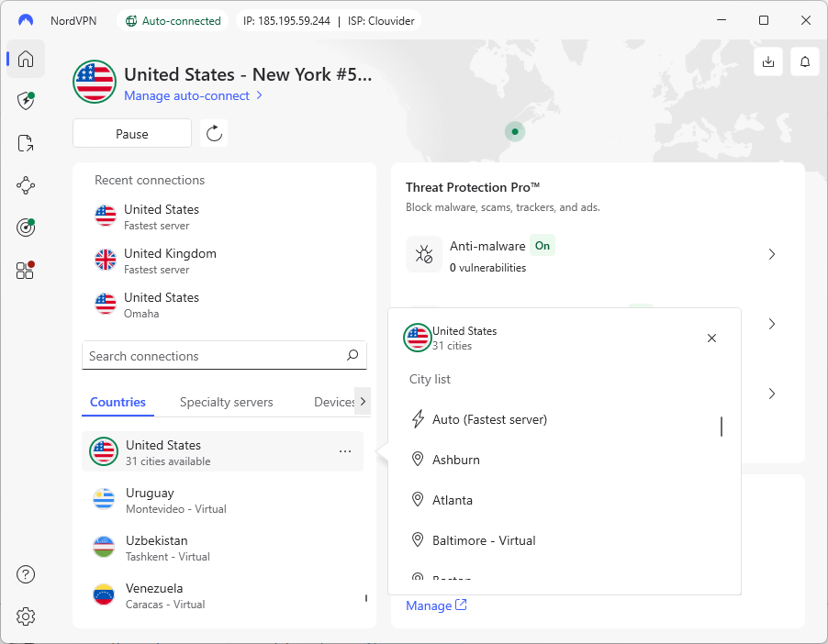Click the city list scrollbar thumb

[x=722, y=426]
